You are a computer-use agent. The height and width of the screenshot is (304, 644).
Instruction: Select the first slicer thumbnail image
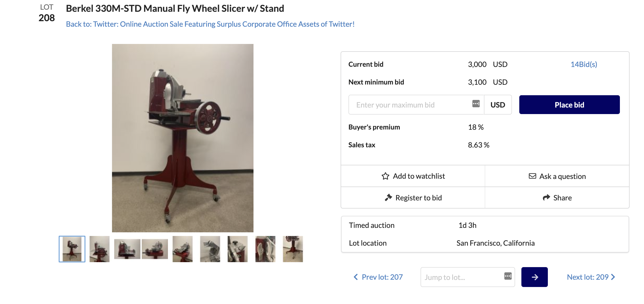[x=72, y=249]
